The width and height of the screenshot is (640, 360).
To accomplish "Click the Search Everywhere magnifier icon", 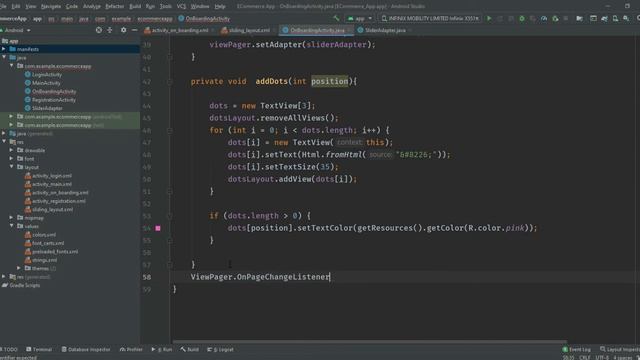I will (x=638, y=18).
